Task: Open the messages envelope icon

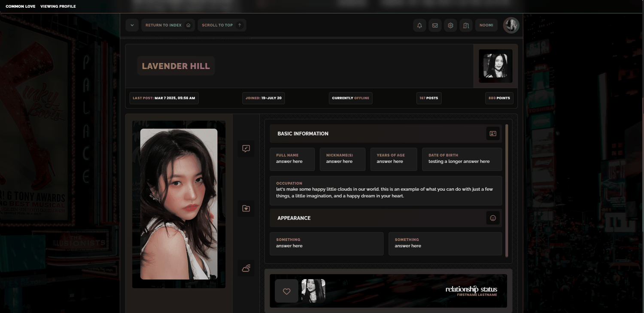Action: coord(435,25)
